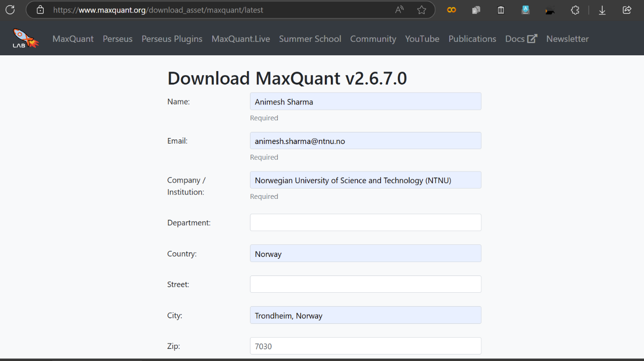The image size is (644, 361).
Task: Open the Perseus Plugins nav item
Action: pos(172,39)
